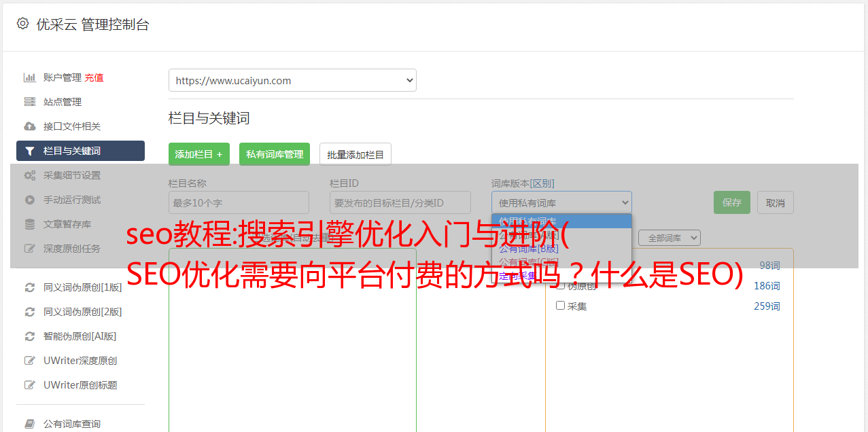Click the 私有词库管理 button
The height and width of the screenshot is (432, 868).
(275, 154)
